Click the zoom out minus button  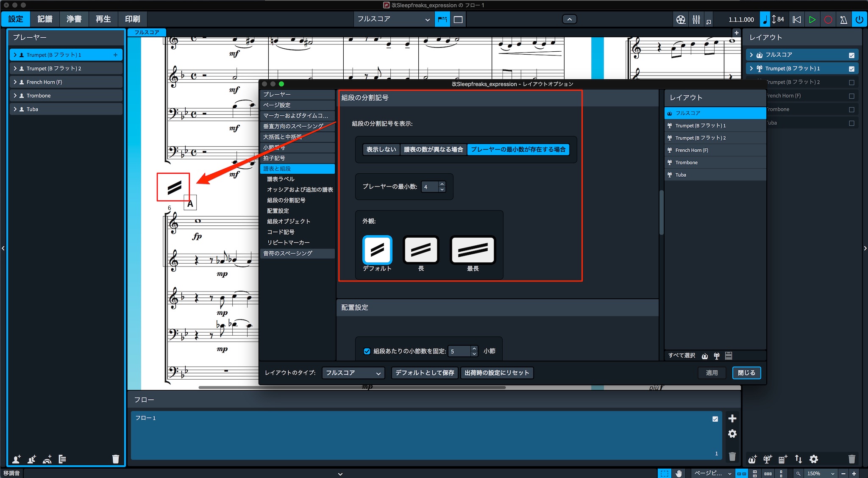[843, 473]
